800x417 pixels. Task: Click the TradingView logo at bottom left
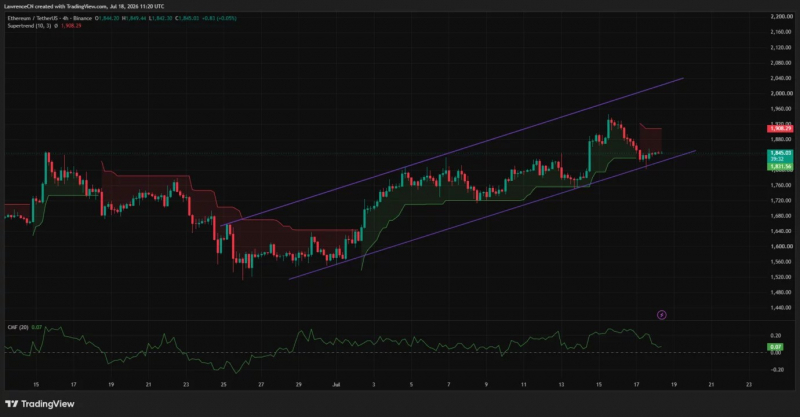click(40, 404)
